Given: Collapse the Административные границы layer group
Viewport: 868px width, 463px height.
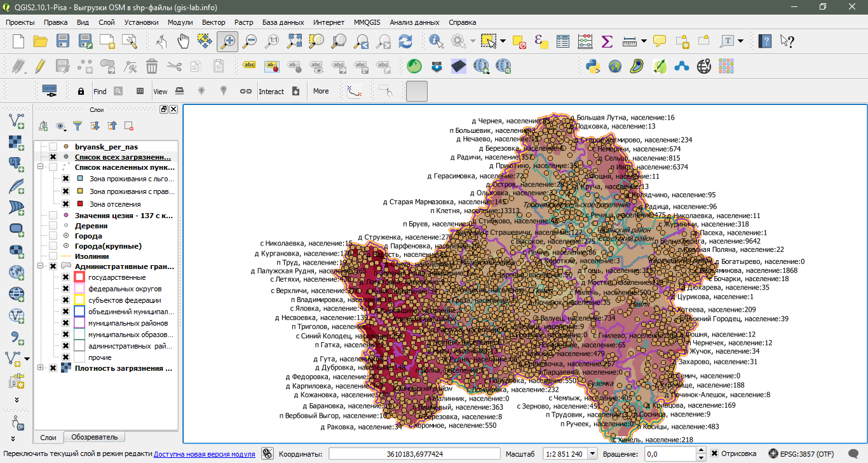Looking at the screenshot, I should pyautogui.click(x=41, y=266).
